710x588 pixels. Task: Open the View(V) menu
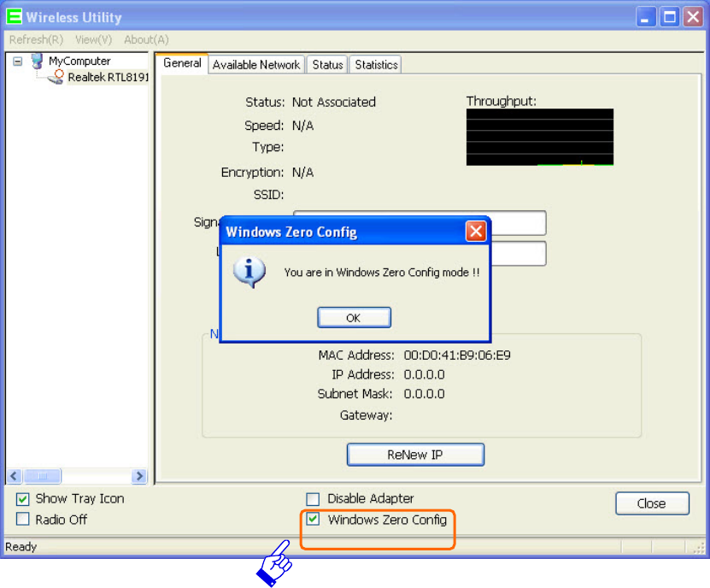tap(94, 40)
